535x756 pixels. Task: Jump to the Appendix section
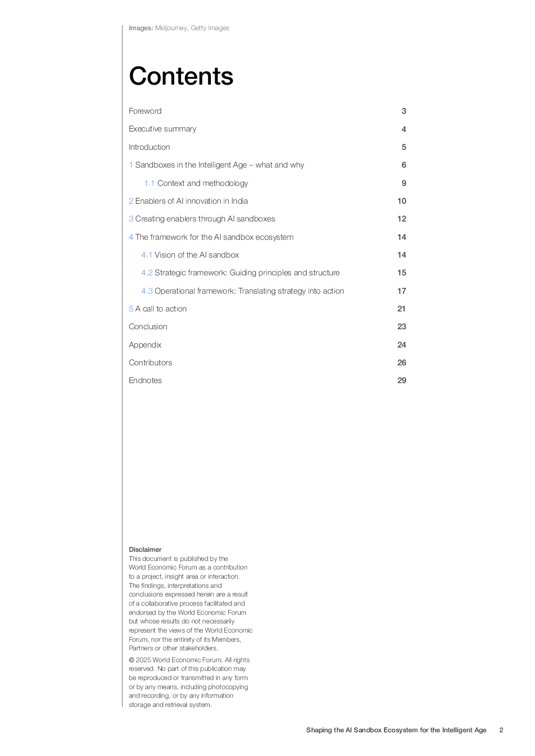[145, 345]
